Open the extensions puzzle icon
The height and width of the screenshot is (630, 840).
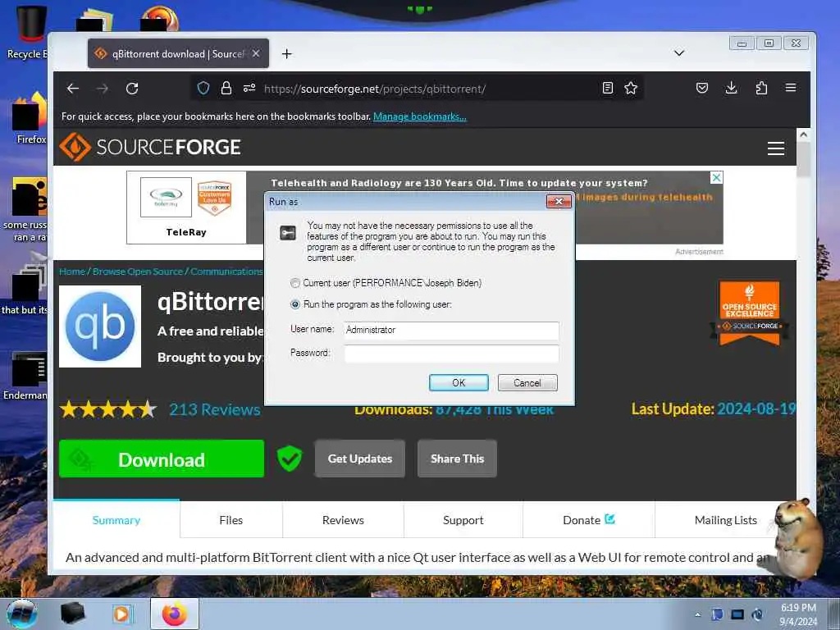click(x=761, y=88)
